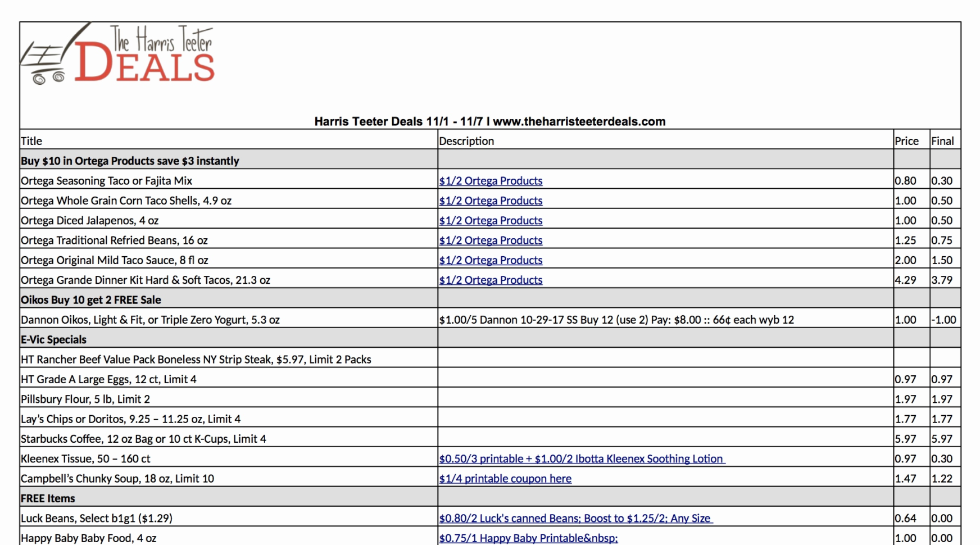Viewport: 980px width, 545px height.
Task: Open the Happy Baby Printable link
Action: click(x=528, y=538)
